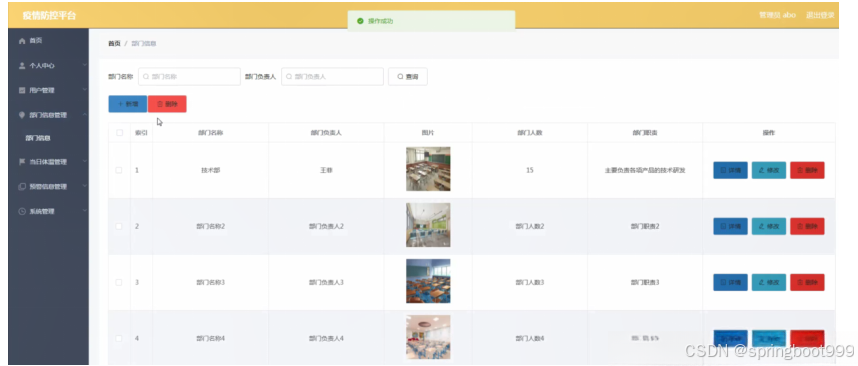Screen dimensions: 858x366
Task: Open 详情 for the 部门名称2 row
Action: click(x=730, y=226)
